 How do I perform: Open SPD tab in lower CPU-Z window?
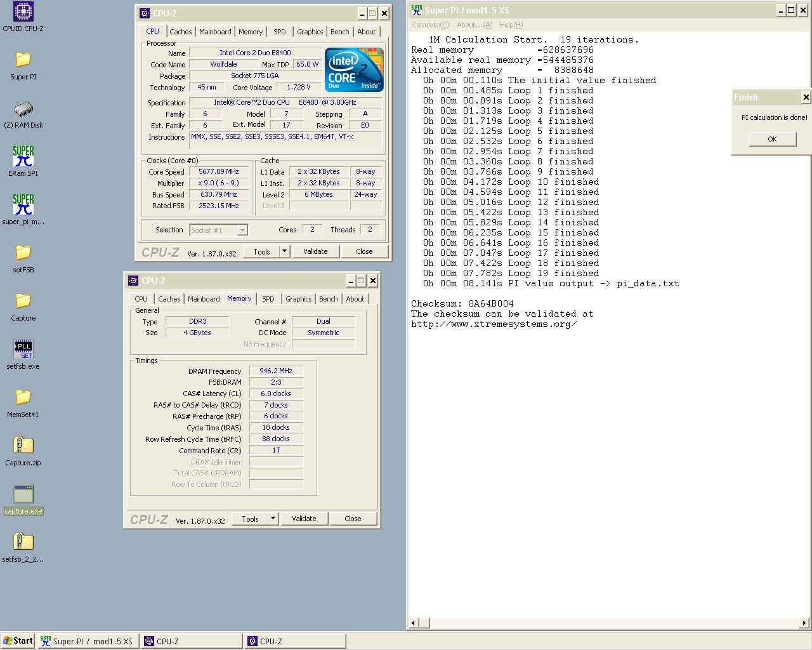(268, 299)
